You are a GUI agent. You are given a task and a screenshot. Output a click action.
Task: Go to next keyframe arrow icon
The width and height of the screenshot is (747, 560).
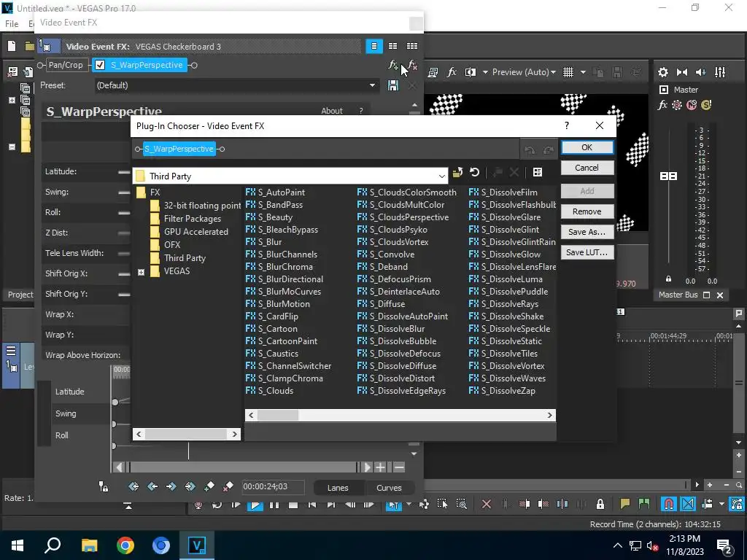tap(171, 486)
